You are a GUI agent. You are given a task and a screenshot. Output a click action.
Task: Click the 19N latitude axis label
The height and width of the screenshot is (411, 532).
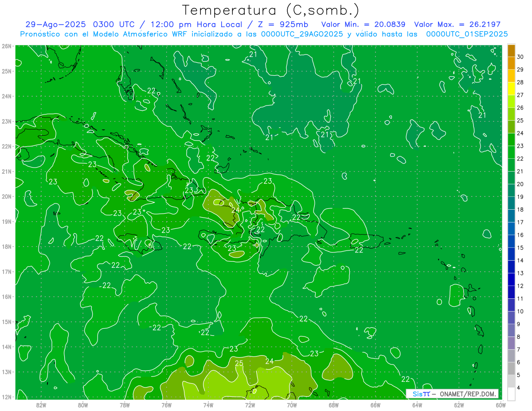click(8, 221)
